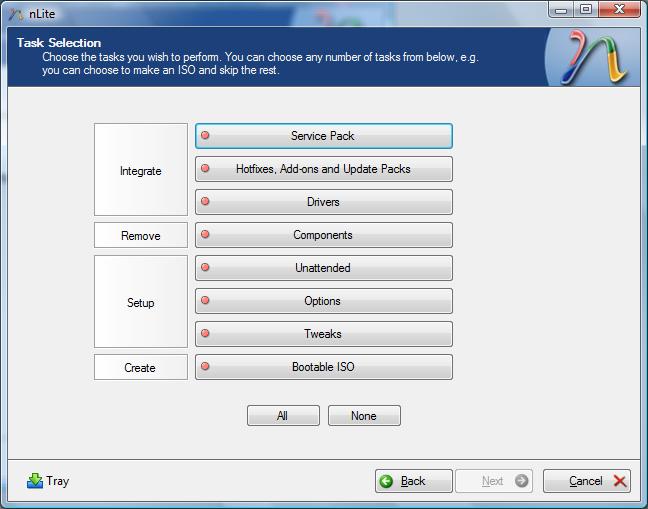Viewport: 648px width, 509px height.
Task: Click the red indicator on Service Pack
Action: (205, 136)
